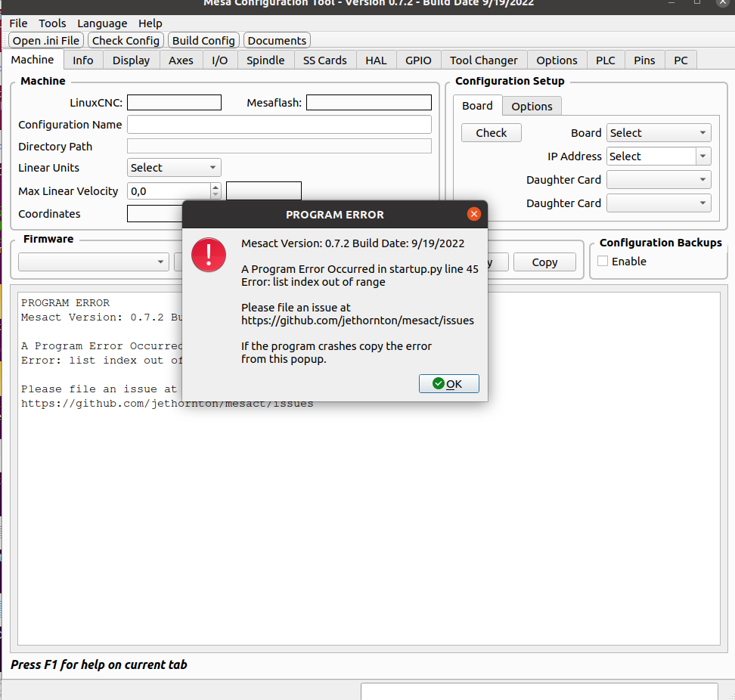This screenshot has height=700, width=735.
Task: Click the Check button for board
Action: [492, 132]
